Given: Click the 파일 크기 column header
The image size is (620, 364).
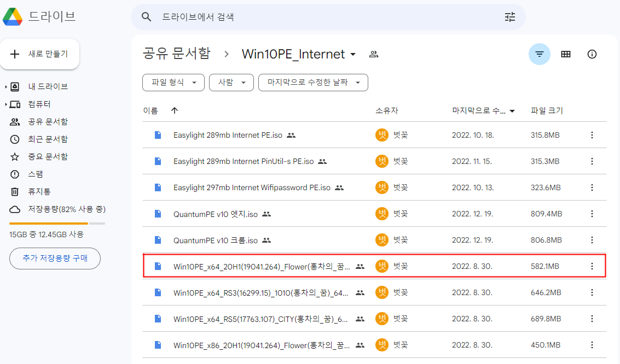Looking at the screenshot, I should tap(547, 111).
